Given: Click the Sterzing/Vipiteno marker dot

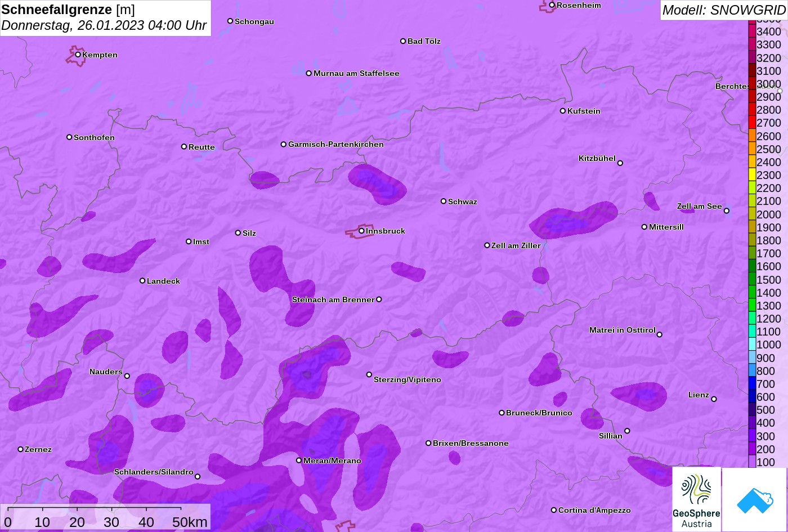Looking at the screenshot, I should pos(369,374).
